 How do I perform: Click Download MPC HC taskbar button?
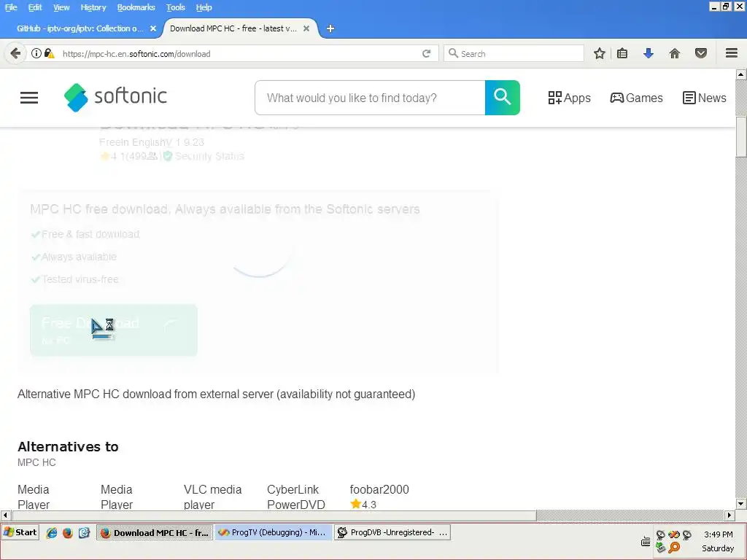pyautogui.click(x=155, y=532)
